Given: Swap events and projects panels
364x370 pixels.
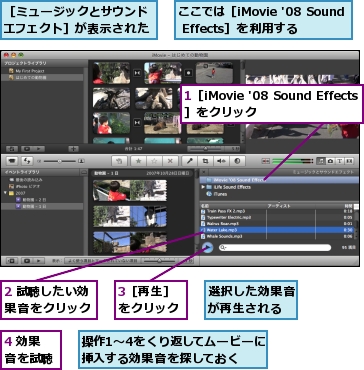Looking at the screenshot, I should (27, 161).
